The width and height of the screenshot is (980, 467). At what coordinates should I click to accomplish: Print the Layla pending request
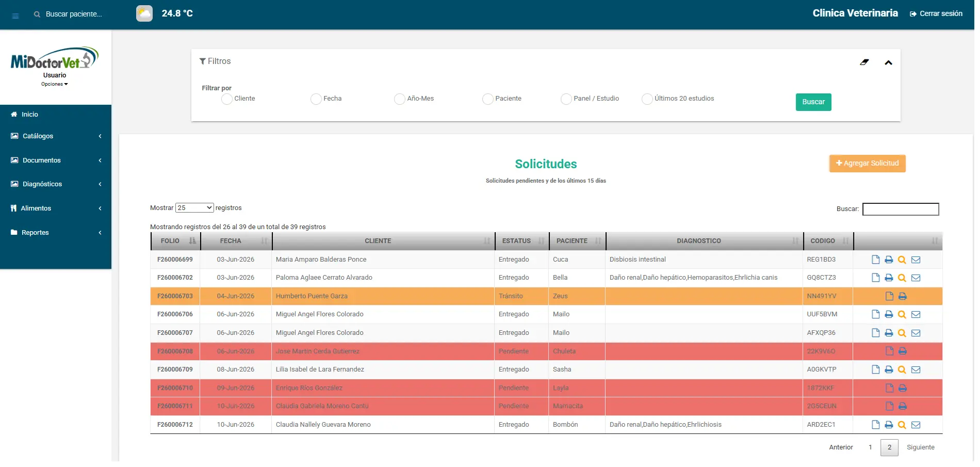coord(903,388)
